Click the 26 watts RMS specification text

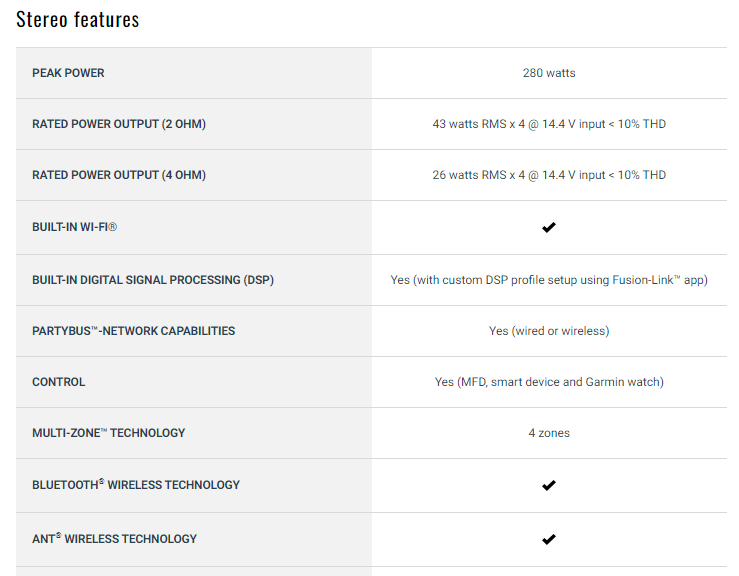[x=549, y=175]
